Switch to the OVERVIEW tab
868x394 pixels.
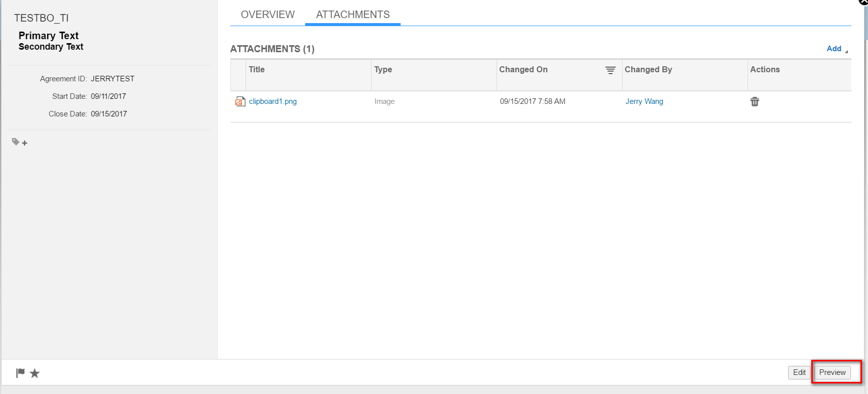click(x=268, y=15)
